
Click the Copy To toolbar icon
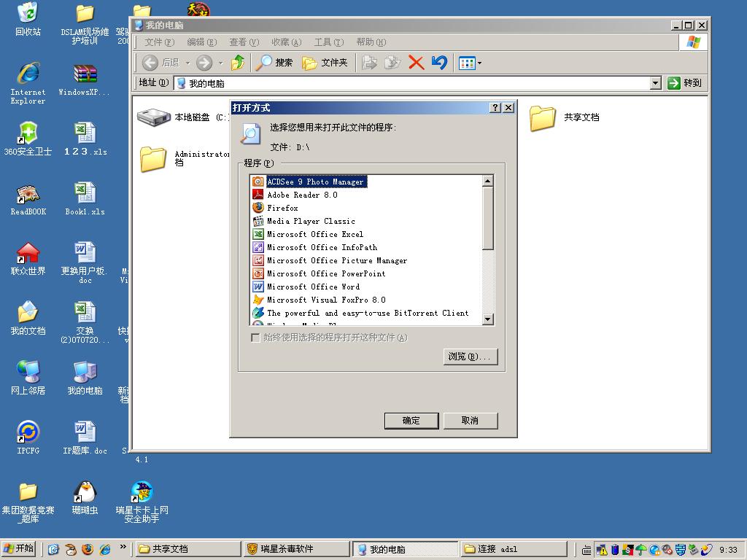tap(392, 63)
